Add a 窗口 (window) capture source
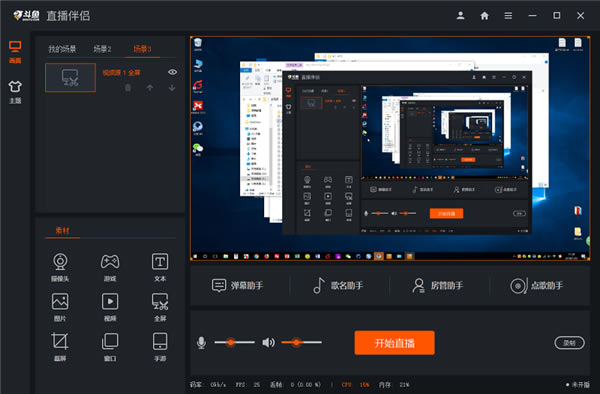Screen dimensions: 600x394 110,347
